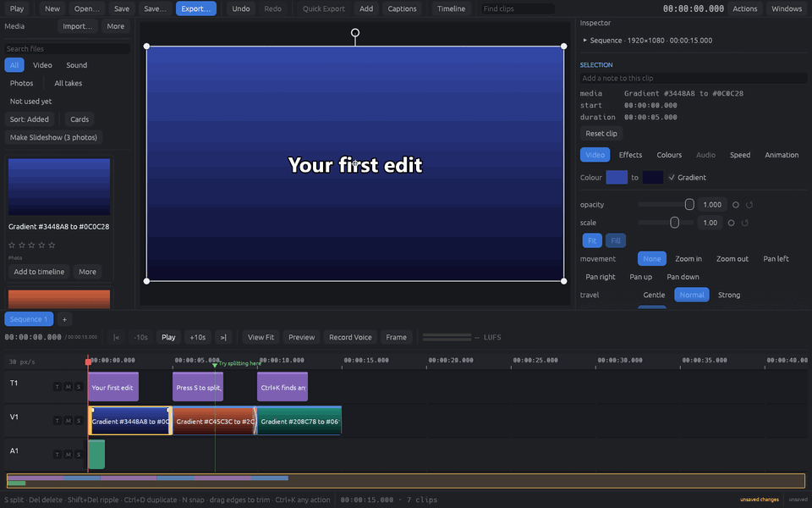Viewport: 812px width, 508px height.
Task: Click the center anchor crosshair in preview
Action: pos(355,163)
